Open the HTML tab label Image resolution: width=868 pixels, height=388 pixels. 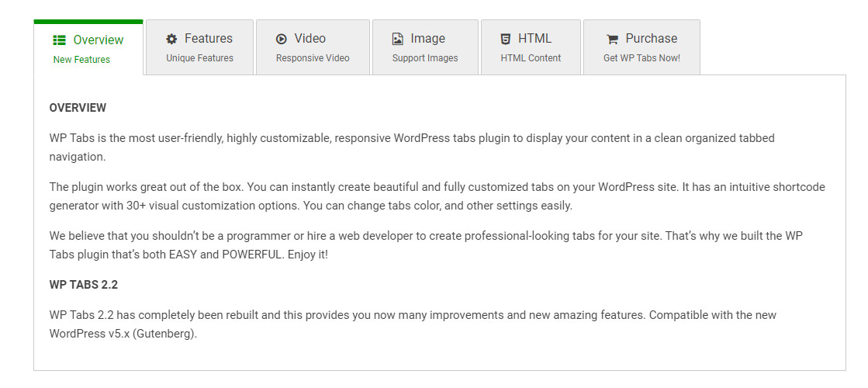534,38
